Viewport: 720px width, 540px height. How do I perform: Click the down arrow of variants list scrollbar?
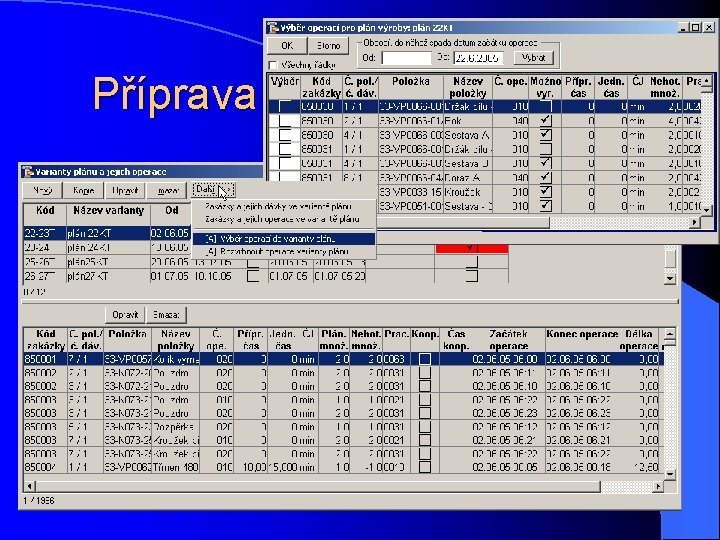[x=670, y=278]
